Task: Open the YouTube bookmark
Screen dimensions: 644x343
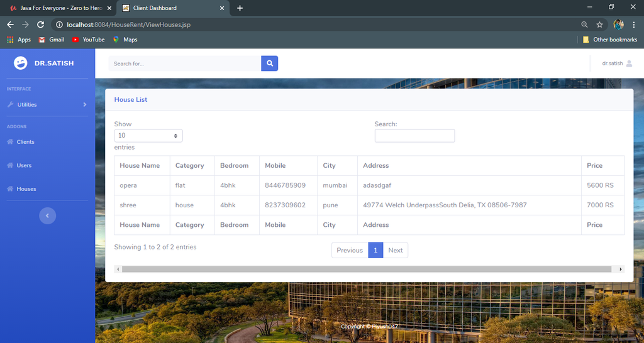Action: [x=88, y=40]
